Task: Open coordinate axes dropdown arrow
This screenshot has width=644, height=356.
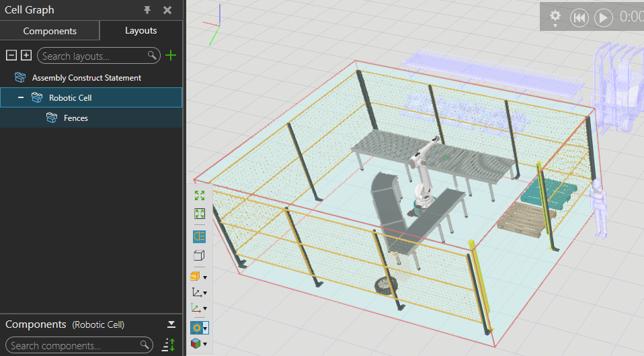Action: tap(205, 309)
